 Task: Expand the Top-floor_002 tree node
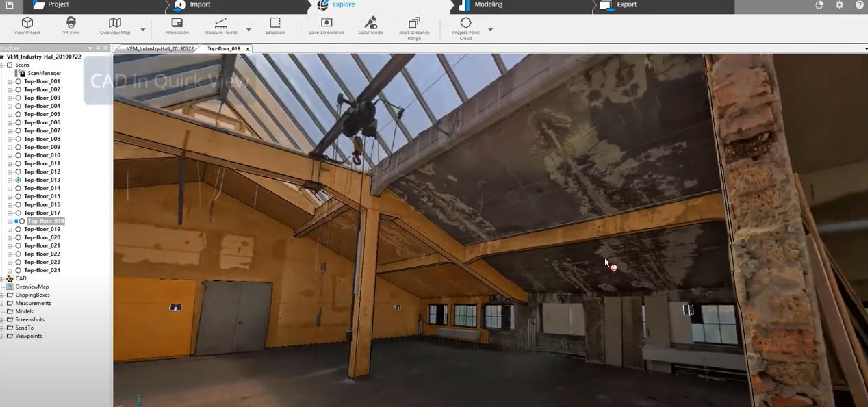tap(10, 90)
